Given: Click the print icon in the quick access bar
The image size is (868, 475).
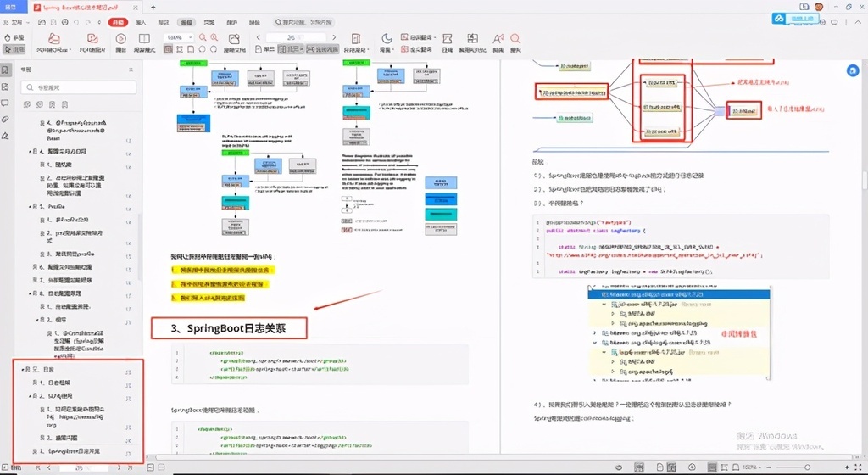Looking at the screenshot, I should point(65,22).
